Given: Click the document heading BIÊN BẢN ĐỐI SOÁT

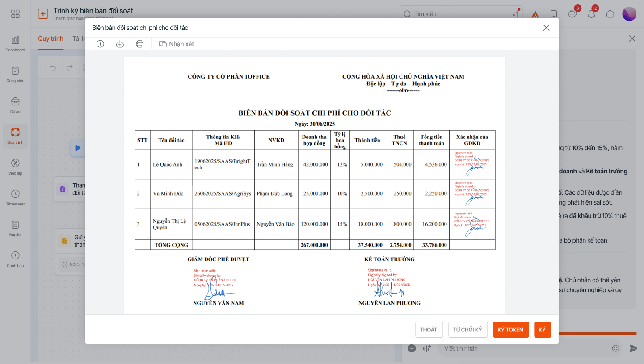Looking at the screenshot, I should point(315,113).
